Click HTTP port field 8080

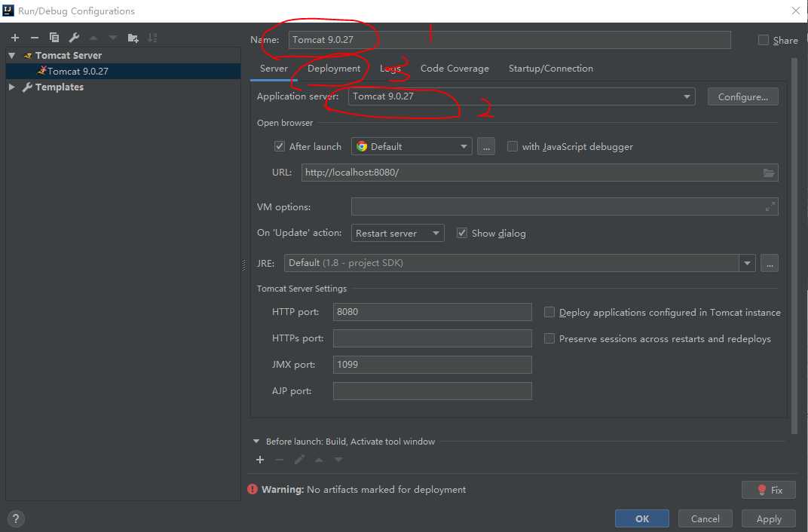[x=433, y=311]
